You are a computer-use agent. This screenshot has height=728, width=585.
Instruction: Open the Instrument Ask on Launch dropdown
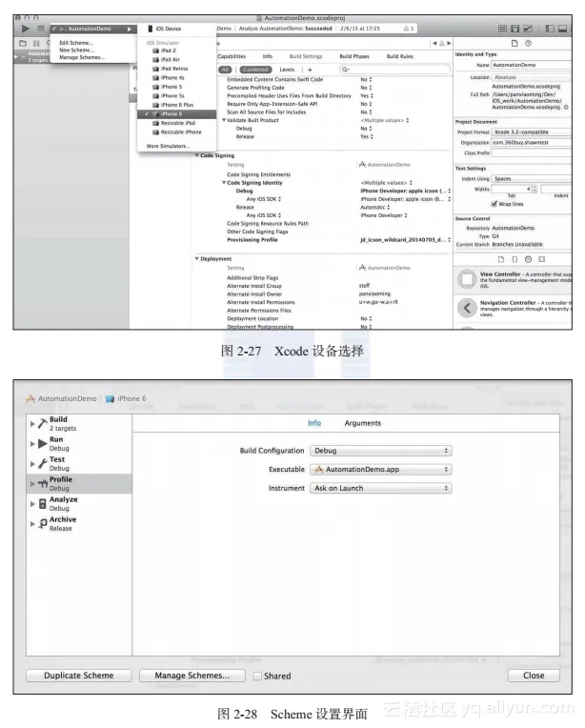[381, 488]
